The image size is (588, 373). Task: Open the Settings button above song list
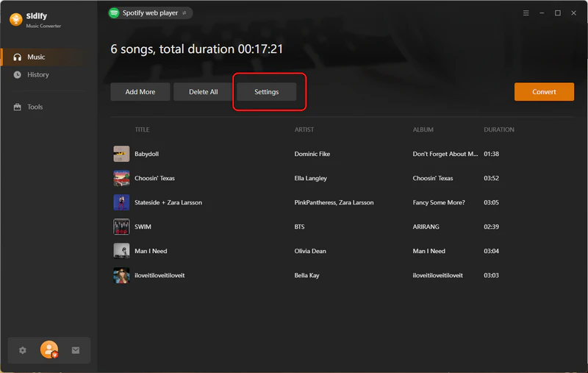point(267,92)
